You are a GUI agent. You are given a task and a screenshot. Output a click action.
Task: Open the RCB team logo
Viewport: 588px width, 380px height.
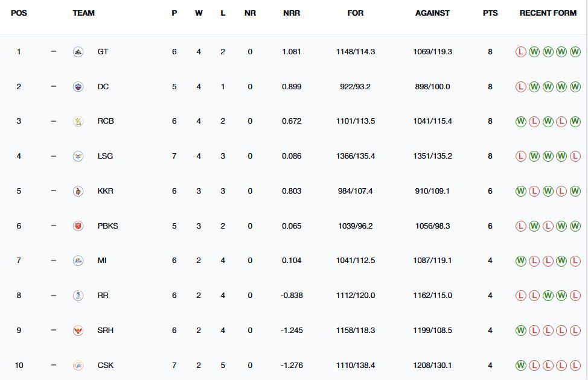pyautogui.click(x=78, y=121)
